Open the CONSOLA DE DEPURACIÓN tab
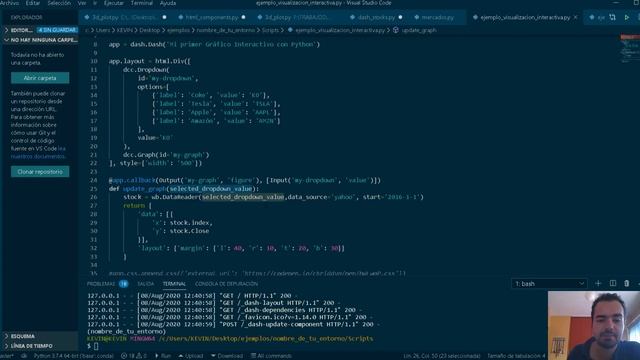This screenshot has width=640, height=360. [x=226, y=284]
